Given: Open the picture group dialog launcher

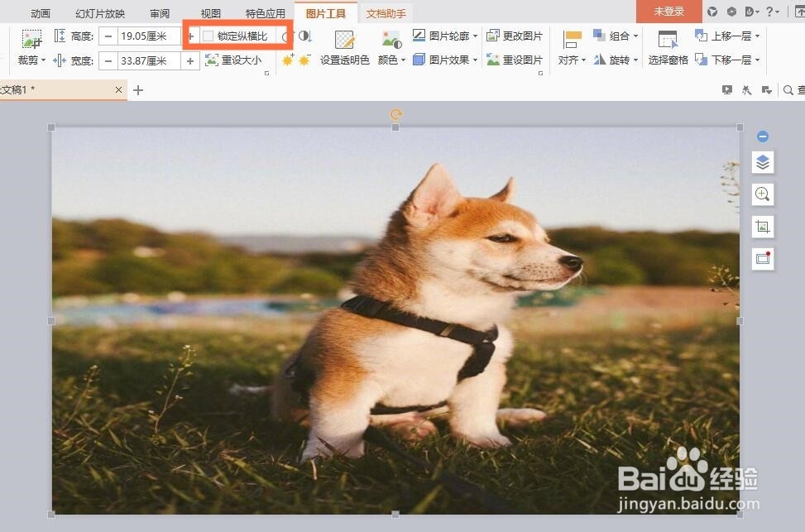Looking at the screenshot, I should click(x=540, y=74).
